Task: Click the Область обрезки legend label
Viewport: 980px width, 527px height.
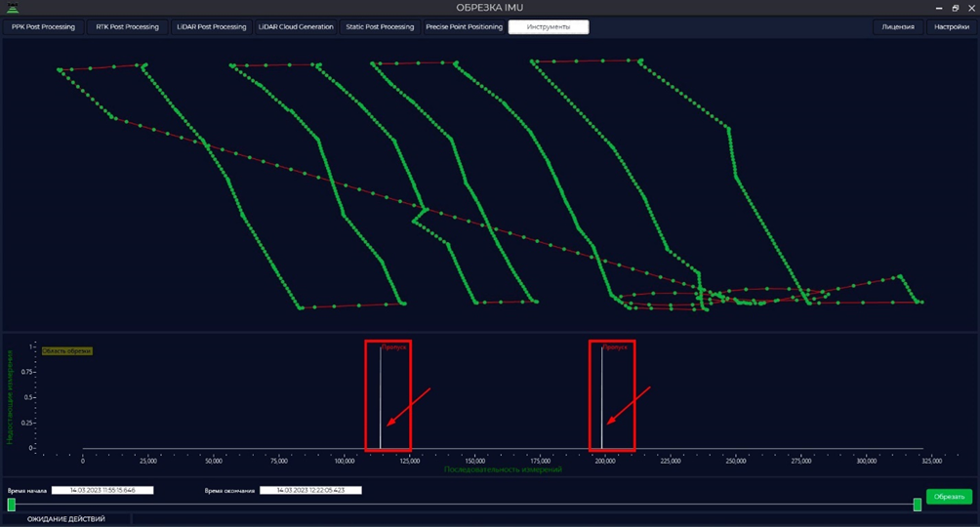Action: point(67,351)
